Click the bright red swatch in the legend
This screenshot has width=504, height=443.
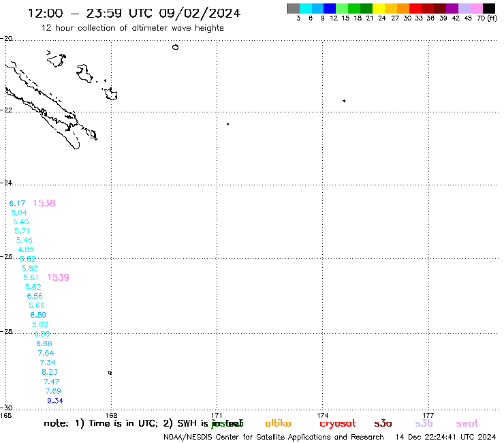[x=415, y=8]
